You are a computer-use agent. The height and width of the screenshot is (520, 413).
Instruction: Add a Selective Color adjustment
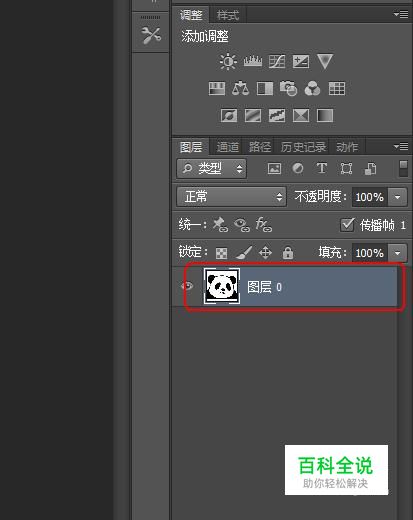[301, 116]
